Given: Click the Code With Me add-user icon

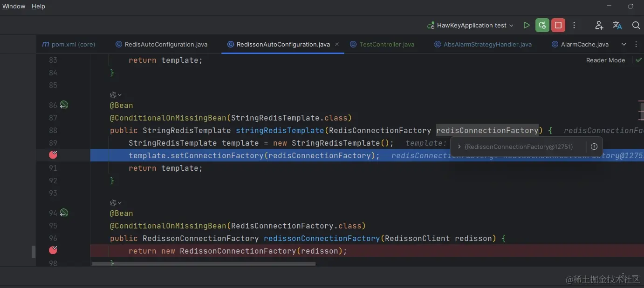Looking at the screenshot, I should click(599, 26).
